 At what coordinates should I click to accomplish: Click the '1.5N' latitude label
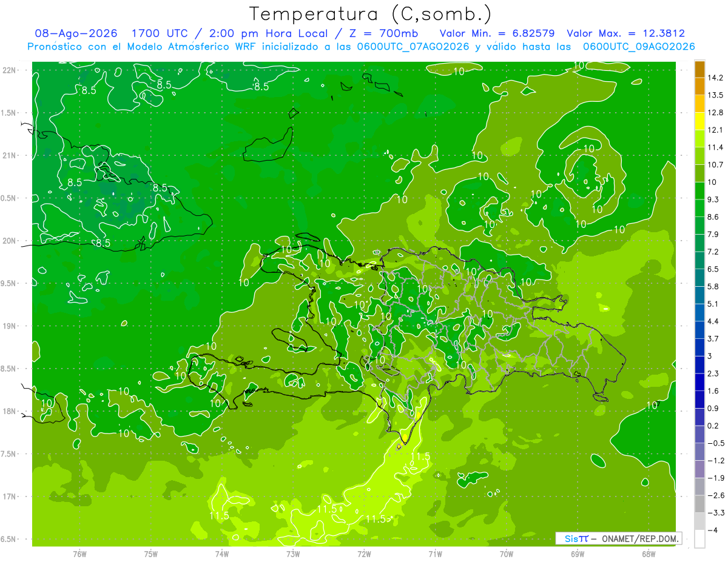tap(8, 113)
